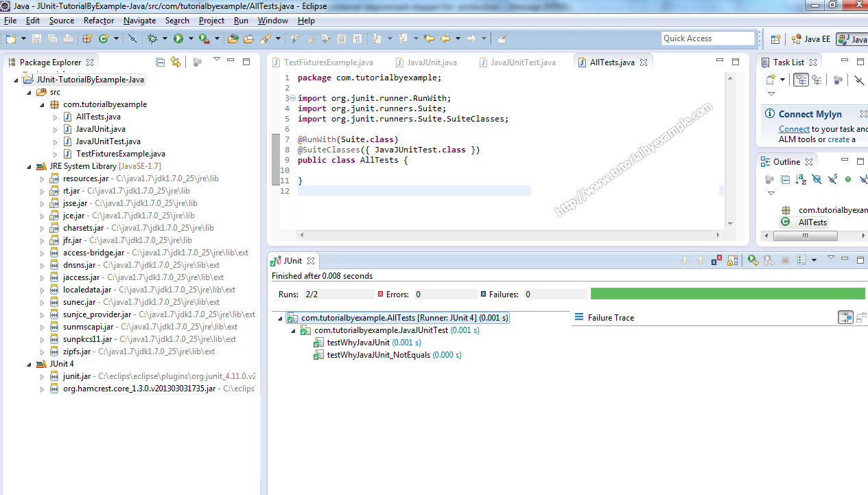Toggle Hide Static members in Outline toolbar

click(832, 179)
